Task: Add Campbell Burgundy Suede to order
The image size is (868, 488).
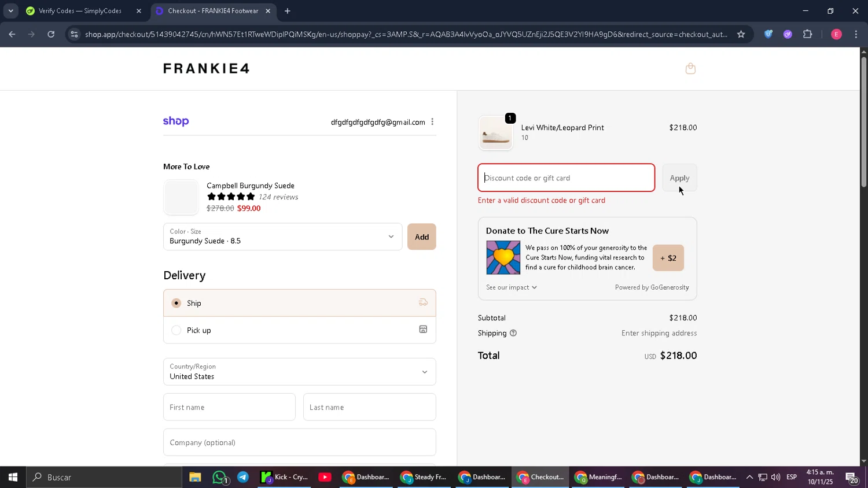Action: point(422,237)
